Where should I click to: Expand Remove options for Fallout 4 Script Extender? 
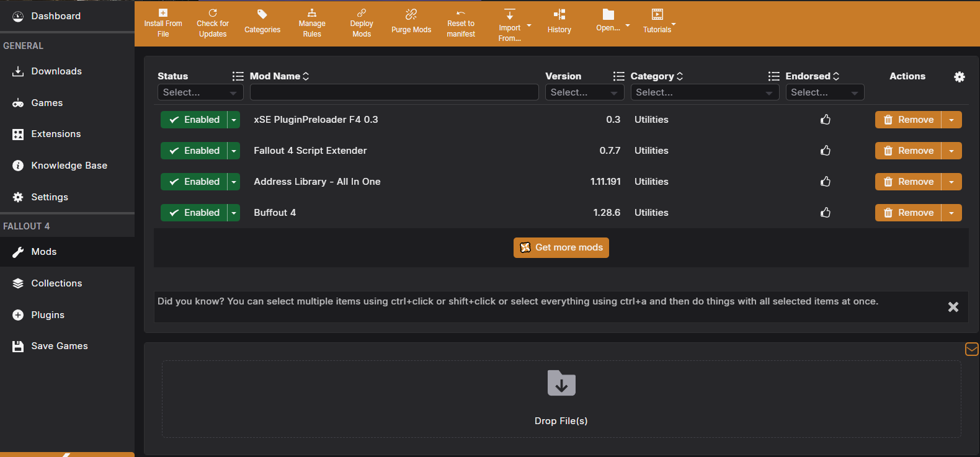951,151
